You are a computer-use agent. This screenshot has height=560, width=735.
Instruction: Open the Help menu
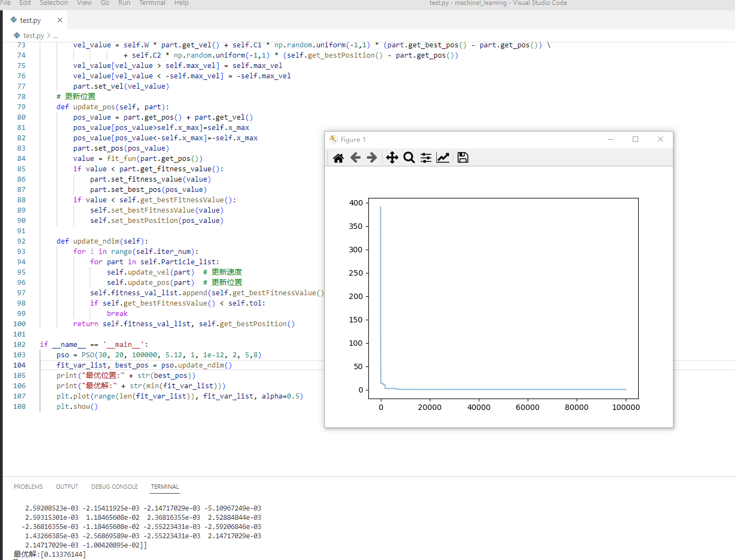pyautogui.click(x=181, y=3)
